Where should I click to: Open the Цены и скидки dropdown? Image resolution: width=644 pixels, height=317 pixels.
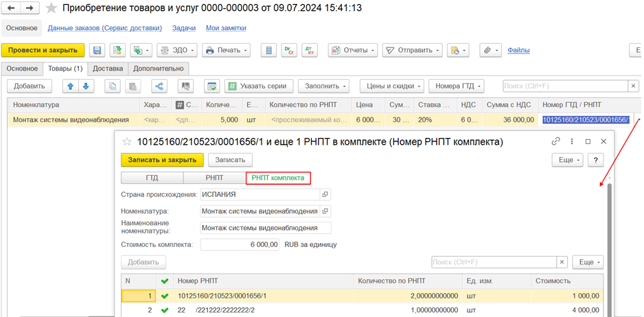[392, 86]
